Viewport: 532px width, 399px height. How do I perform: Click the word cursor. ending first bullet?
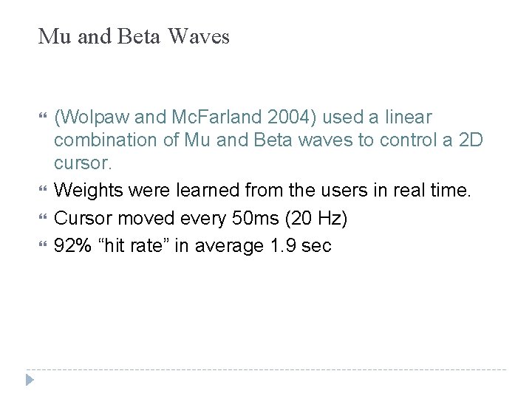tap(83, 163)
